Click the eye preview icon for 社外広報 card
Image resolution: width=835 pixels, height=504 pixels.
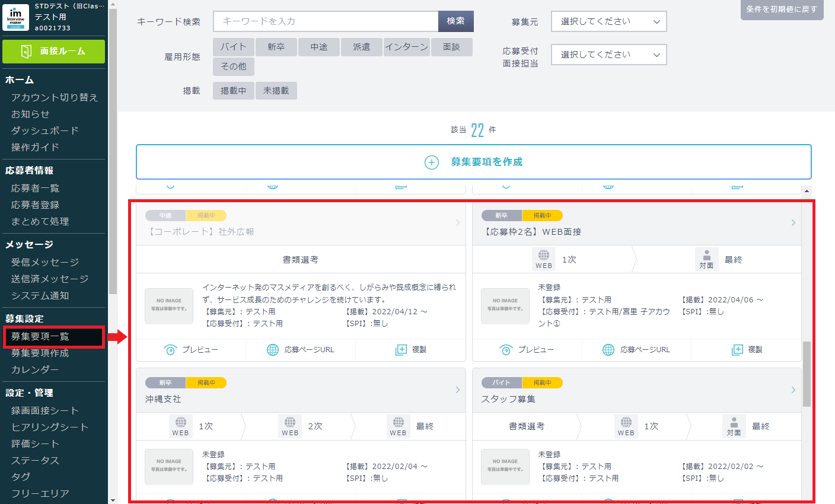pos(170,350)
